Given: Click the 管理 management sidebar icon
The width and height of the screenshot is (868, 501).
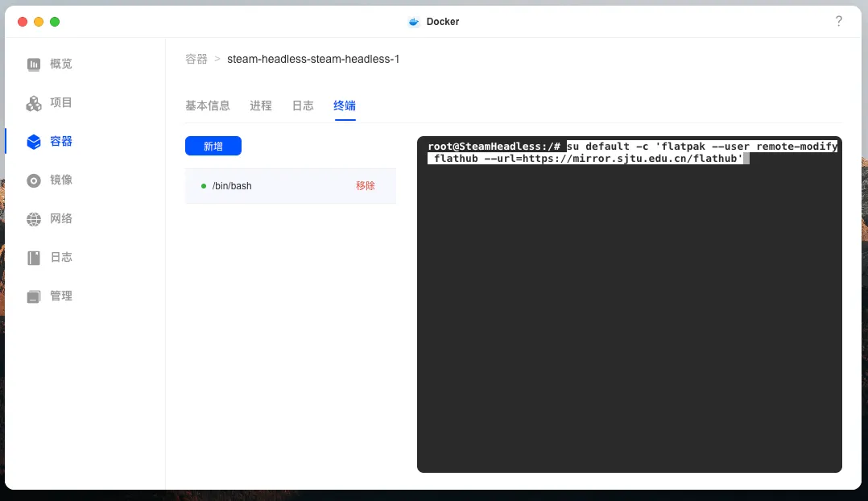Looking at the screenshot, I should point(32,296).
